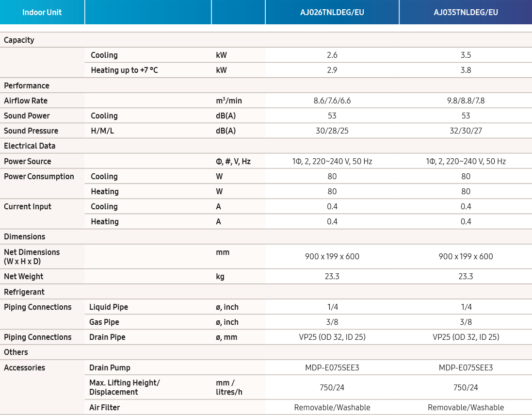
Task: Click the AJ035 Removable/Washable value
Action: tap(466, 408)
